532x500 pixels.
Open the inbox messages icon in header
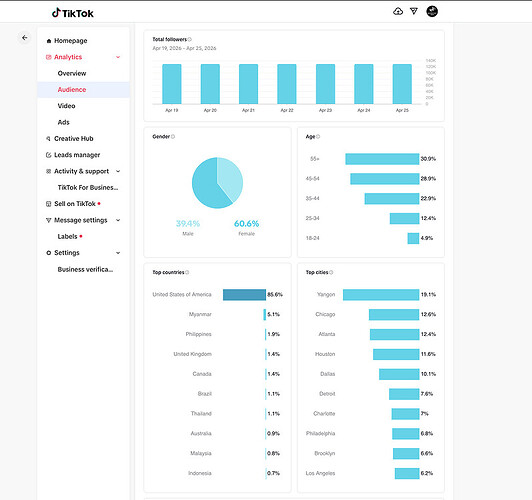point(414,12)
